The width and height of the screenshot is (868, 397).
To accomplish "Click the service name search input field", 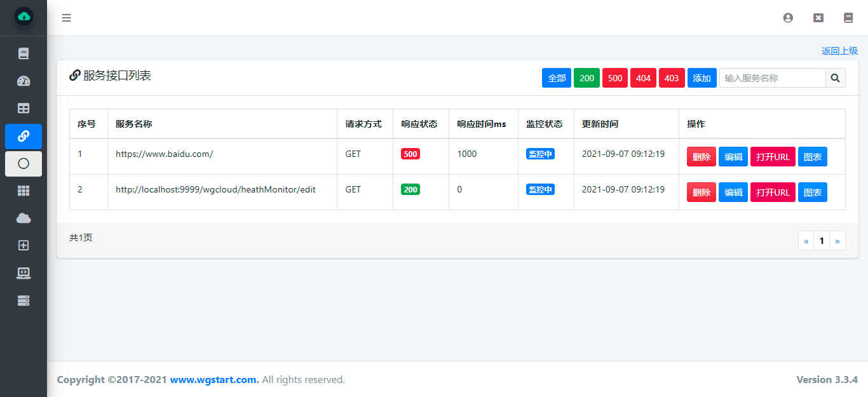I will coord(772,77).
